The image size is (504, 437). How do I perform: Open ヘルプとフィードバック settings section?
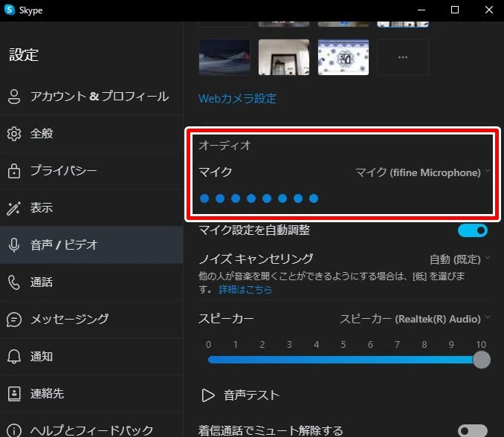[x=91, y=430]
